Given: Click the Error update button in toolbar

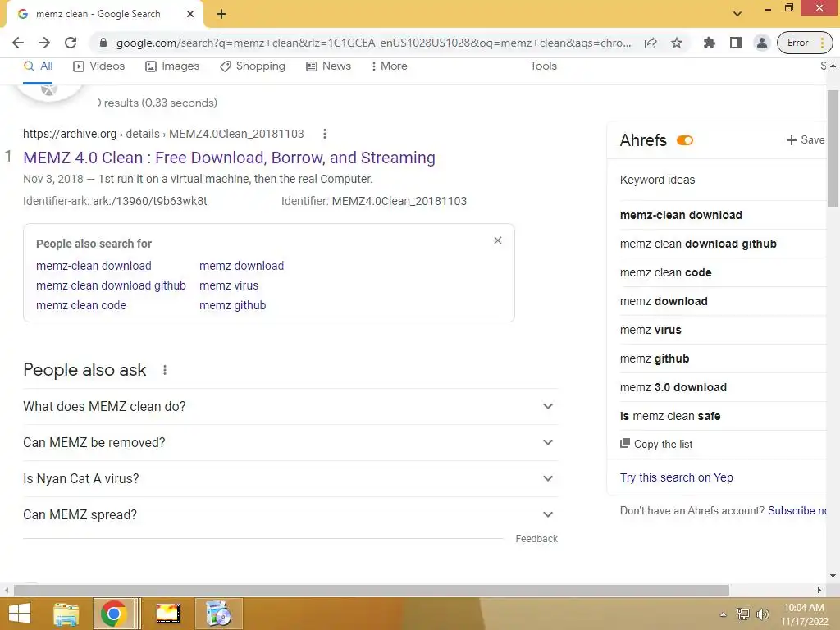Looking at the screenshot, I should point(804,43).
